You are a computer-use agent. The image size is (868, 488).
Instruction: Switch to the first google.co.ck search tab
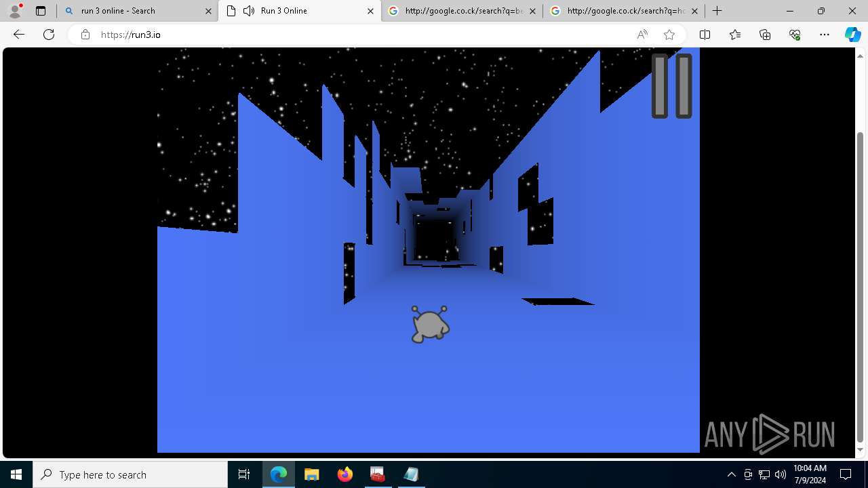(x=461, y=11)
